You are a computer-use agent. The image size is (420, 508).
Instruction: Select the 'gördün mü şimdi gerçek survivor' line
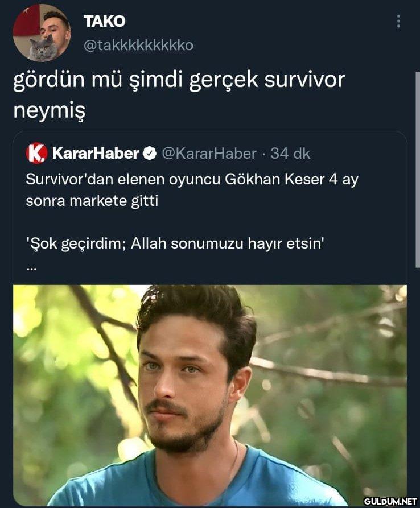point(179,80)
